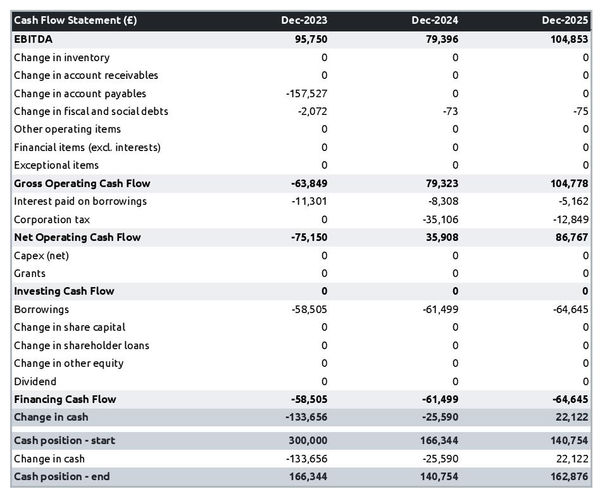The image size is (600, 497).
Task: Select the Corporation tax value -35,106
Action: click(437, 219)
